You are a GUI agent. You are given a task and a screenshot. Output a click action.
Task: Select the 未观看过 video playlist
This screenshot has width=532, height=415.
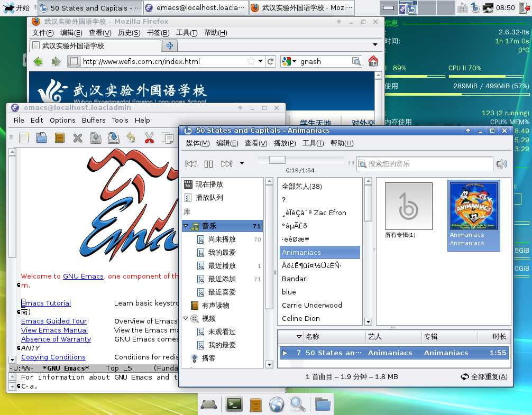pyautogui.click(x=222, y=332)
